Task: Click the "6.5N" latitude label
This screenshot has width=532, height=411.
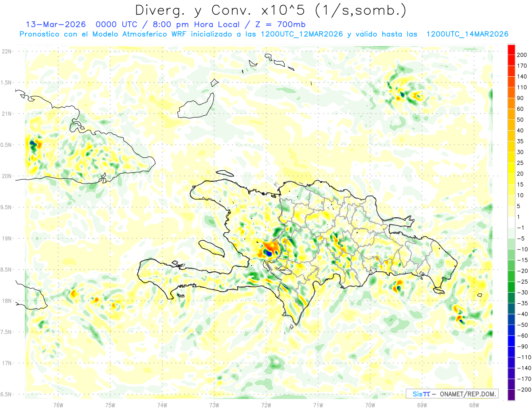Action: pyautogui.click(x=7, y=394)
